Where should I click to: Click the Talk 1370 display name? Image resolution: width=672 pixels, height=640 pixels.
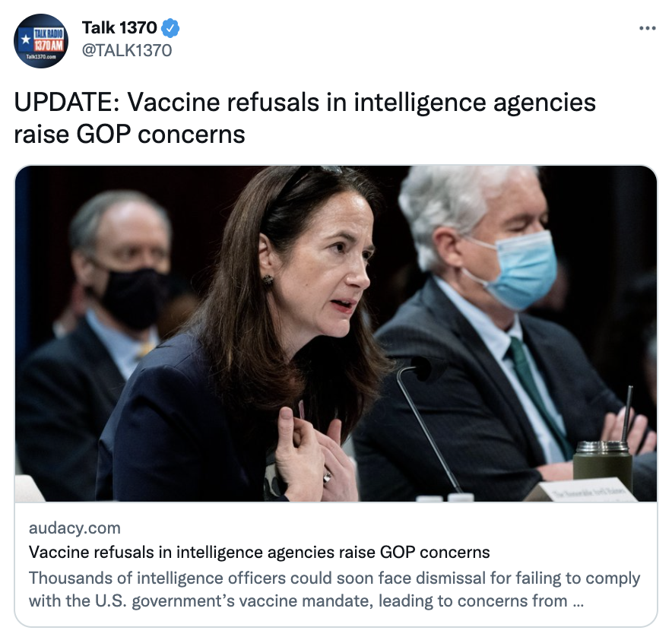coord(119,28)
